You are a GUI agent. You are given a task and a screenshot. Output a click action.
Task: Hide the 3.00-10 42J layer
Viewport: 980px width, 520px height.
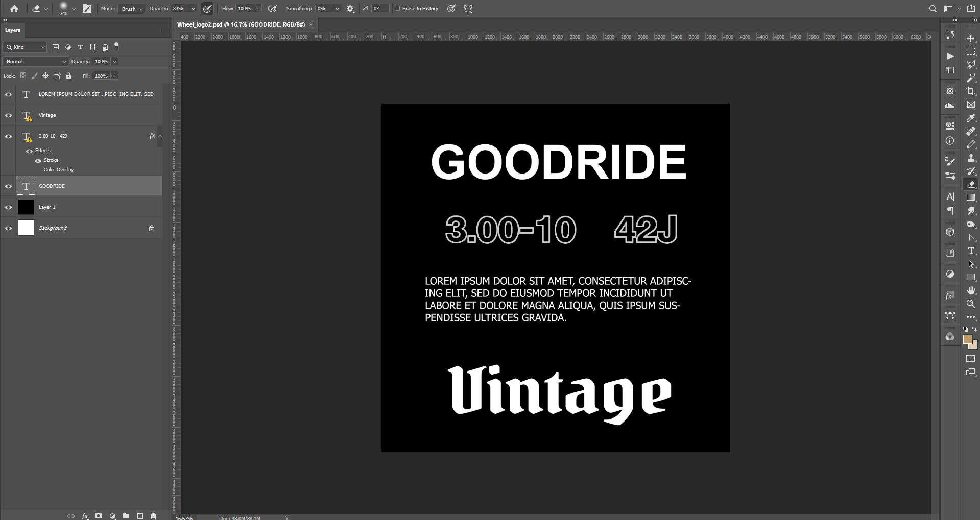pyautogui.click(x=8, y=136)
